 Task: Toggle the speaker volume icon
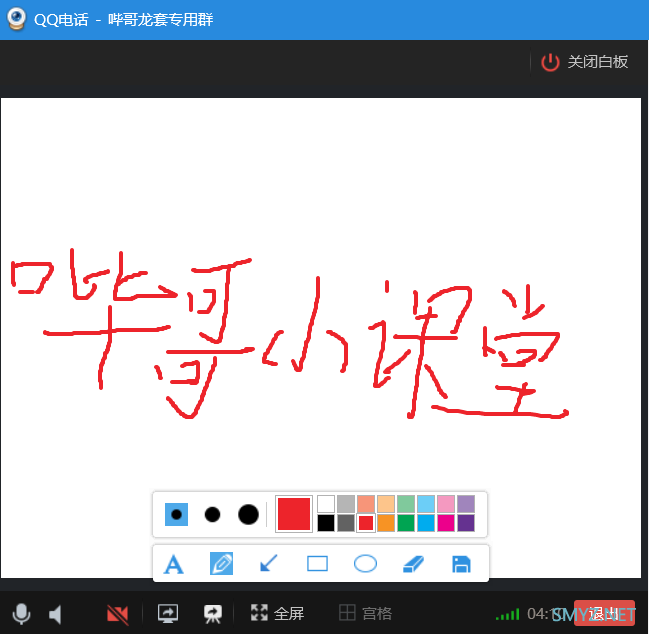pos(56,613)
